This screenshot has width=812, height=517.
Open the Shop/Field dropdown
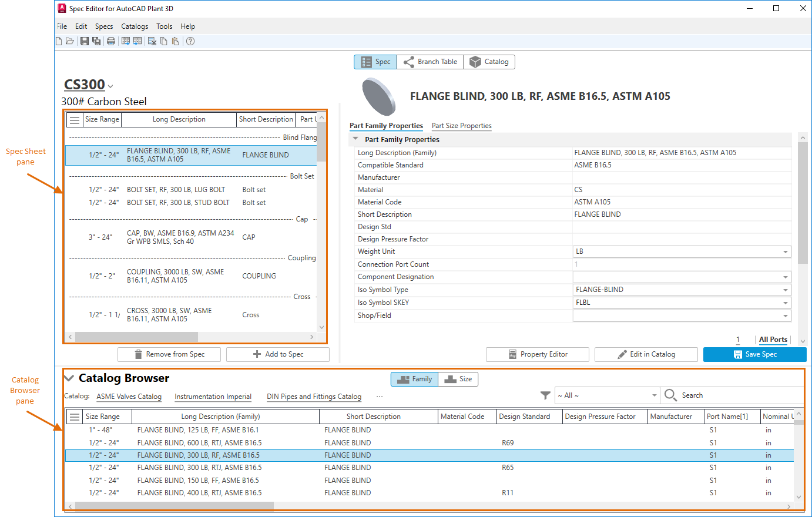[786, 316]
